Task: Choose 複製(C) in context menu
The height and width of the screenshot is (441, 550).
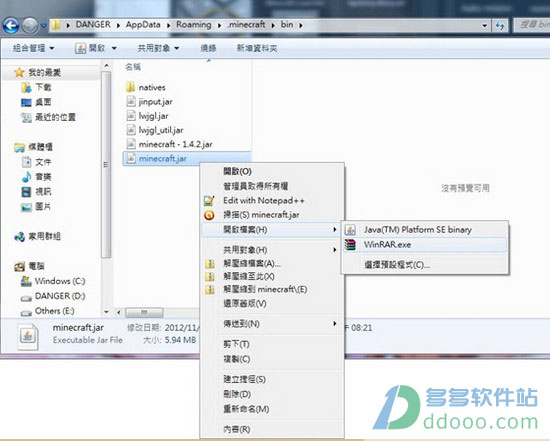Action: pos(272,359)
